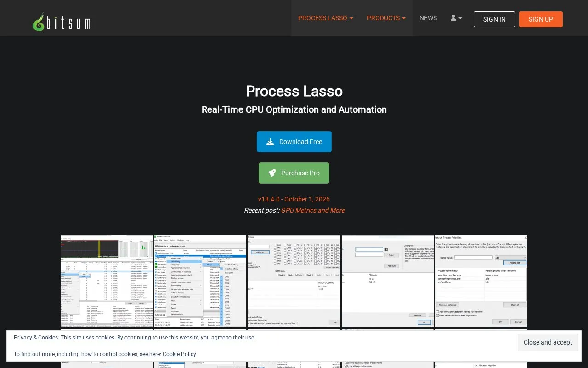This screenshot has height=368, width=588.
Task: Open the Cookie Policy link
Action: coord(179,354)
